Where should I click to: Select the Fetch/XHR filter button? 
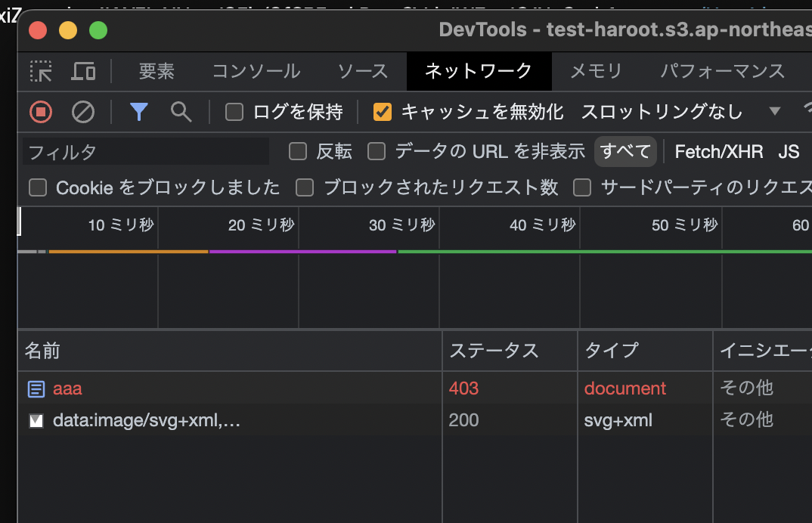click(x=718, y=152)
